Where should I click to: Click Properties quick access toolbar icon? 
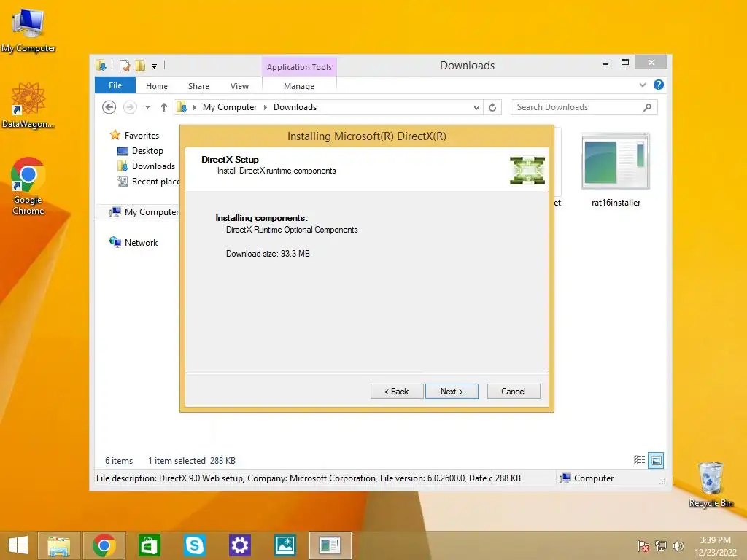(x=125, y=66)
